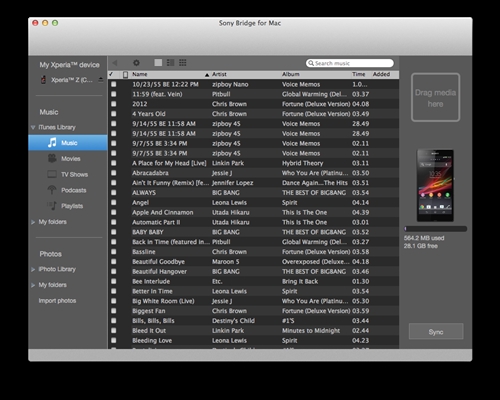Screen dimensions: 500x400
Task: Expand the iPhoto Library tree
Action: pos(33,269)
